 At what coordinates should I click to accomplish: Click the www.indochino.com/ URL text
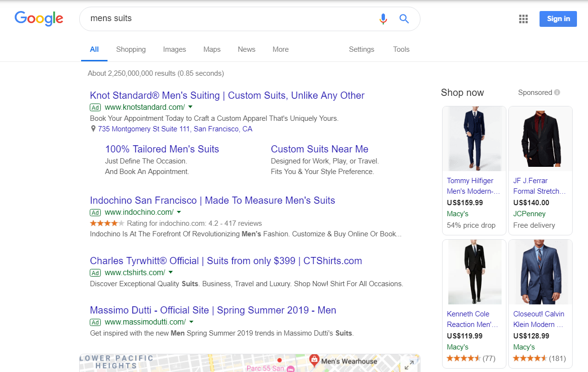139,212
